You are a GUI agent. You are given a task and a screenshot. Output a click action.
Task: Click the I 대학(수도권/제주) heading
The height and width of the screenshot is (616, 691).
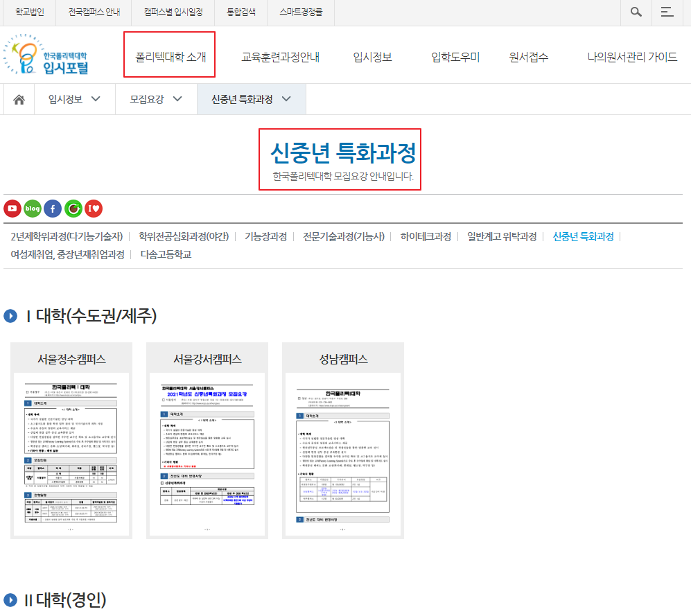coord(91,316)
